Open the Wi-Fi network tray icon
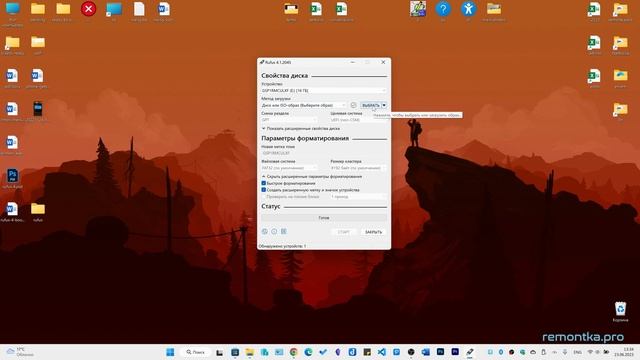640x360 pixels. [590, 352]
